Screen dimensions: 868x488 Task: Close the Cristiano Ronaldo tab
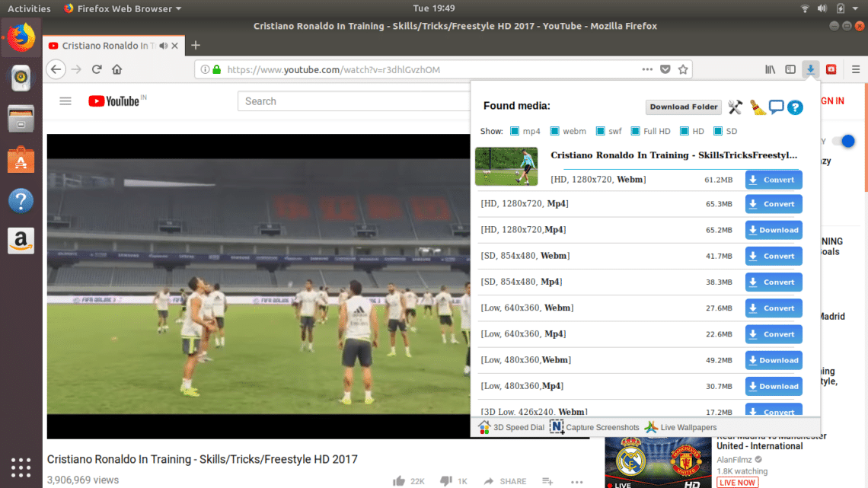tap(175, 46)
